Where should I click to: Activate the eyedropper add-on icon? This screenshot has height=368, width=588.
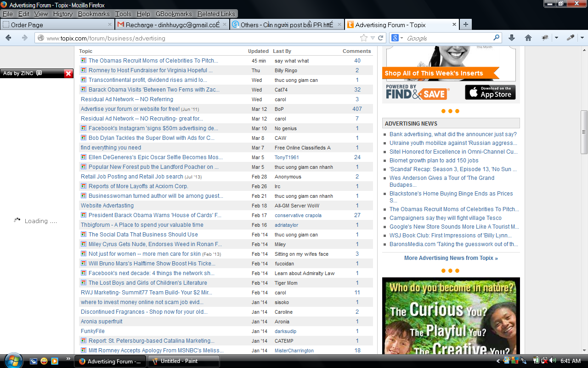click(571, 38)
